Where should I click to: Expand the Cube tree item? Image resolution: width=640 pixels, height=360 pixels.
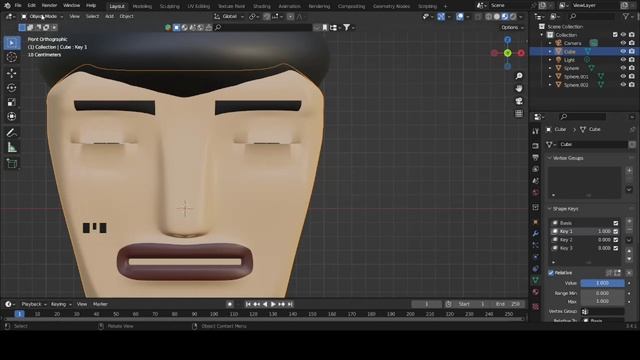click(550, 51)
